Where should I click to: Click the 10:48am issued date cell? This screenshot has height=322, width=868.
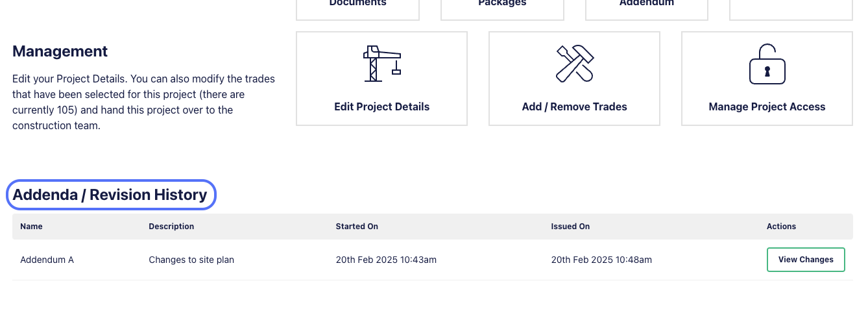click(601, 260)
